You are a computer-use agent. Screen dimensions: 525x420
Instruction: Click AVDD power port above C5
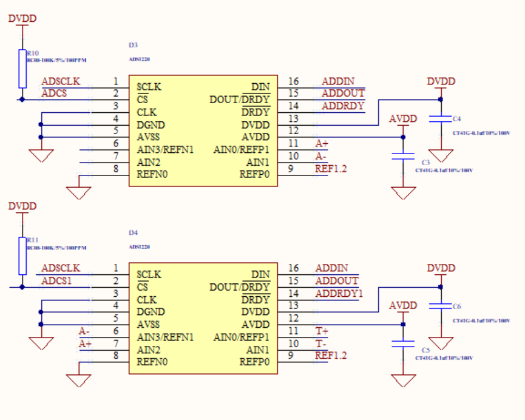[x=403, y=306]
